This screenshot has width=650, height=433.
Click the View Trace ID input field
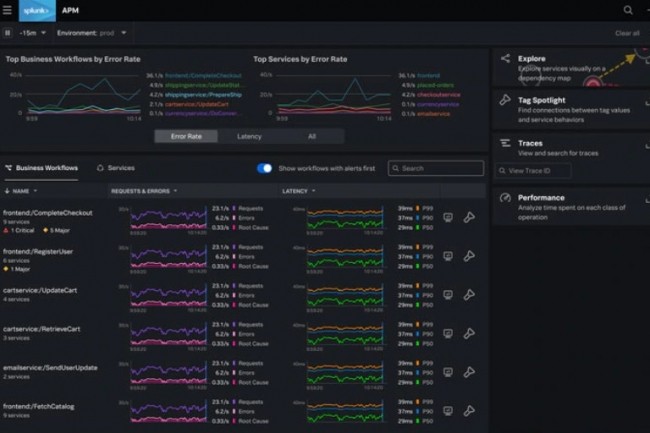545,171
